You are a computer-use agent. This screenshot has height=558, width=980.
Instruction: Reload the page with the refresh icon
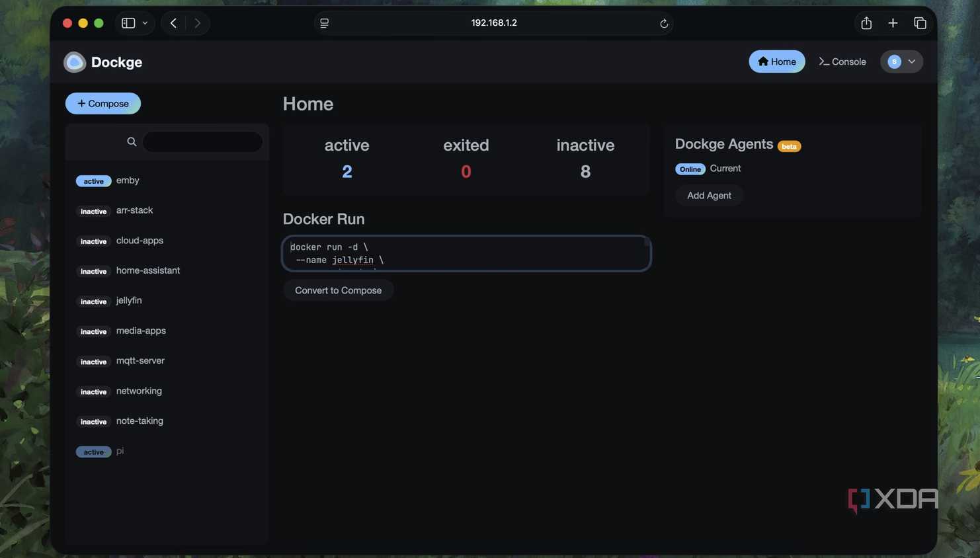click(664, 23)
